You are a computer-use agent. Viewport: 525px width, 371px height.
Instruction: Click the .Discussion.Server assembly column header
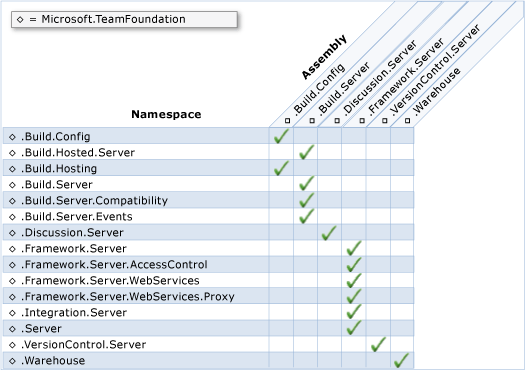pyautogui.click(x=380, y=78)
